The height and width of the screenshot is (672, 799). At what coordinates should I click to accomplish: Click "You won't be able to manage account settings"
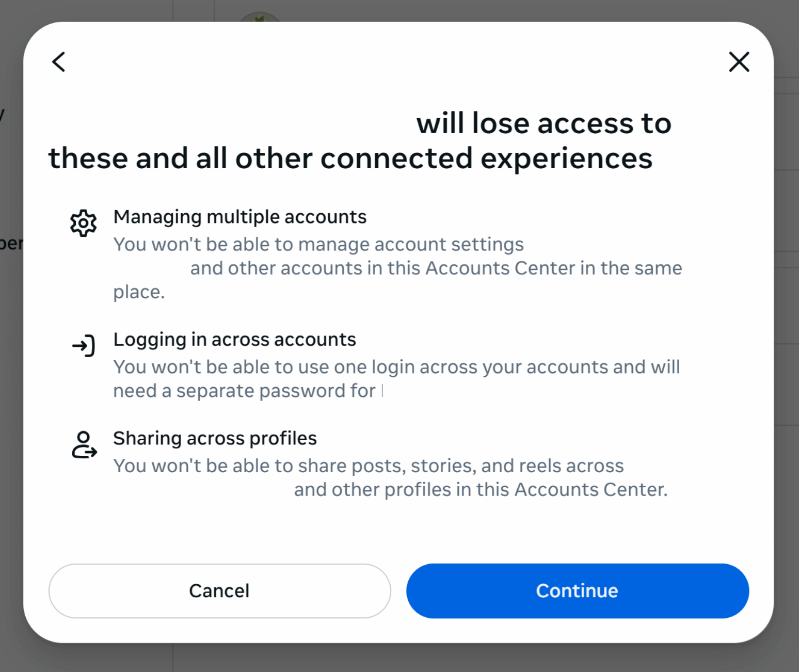(318, 245)
